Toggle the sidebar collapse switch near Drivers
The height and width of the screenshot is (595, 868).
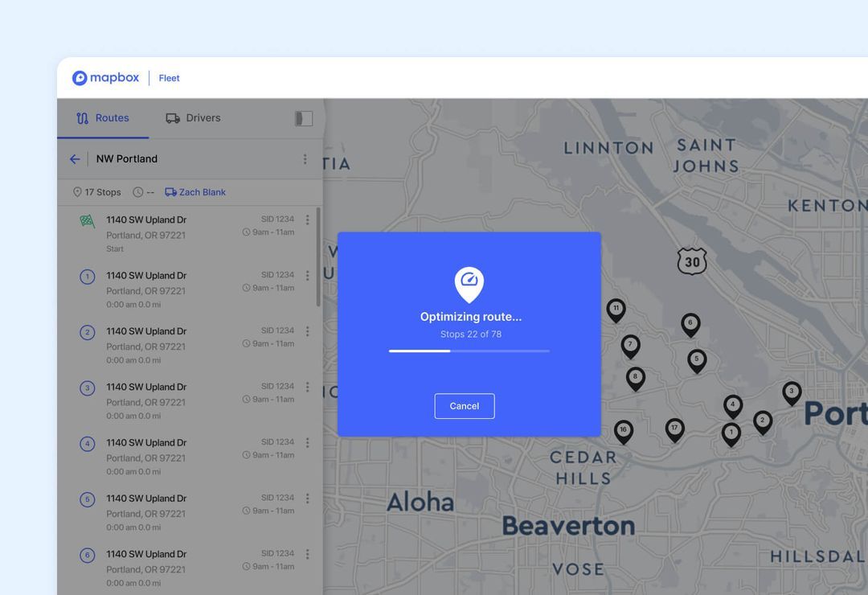(x=303, y=117)
